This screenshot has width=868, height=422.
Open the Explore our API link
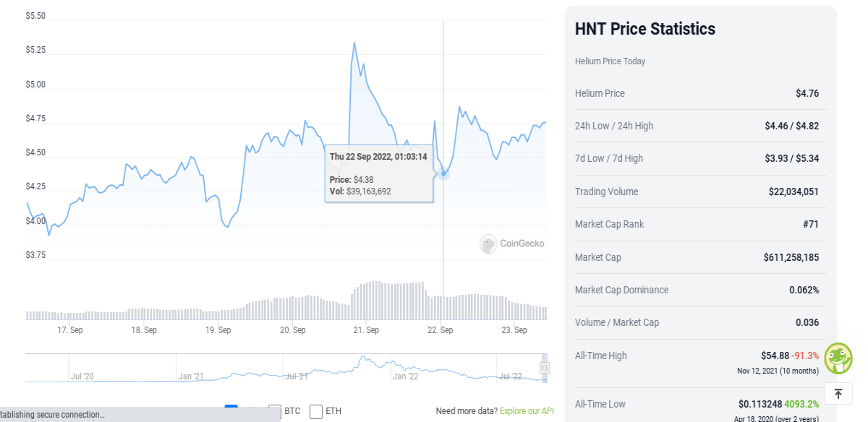click(x=527, y=411)
